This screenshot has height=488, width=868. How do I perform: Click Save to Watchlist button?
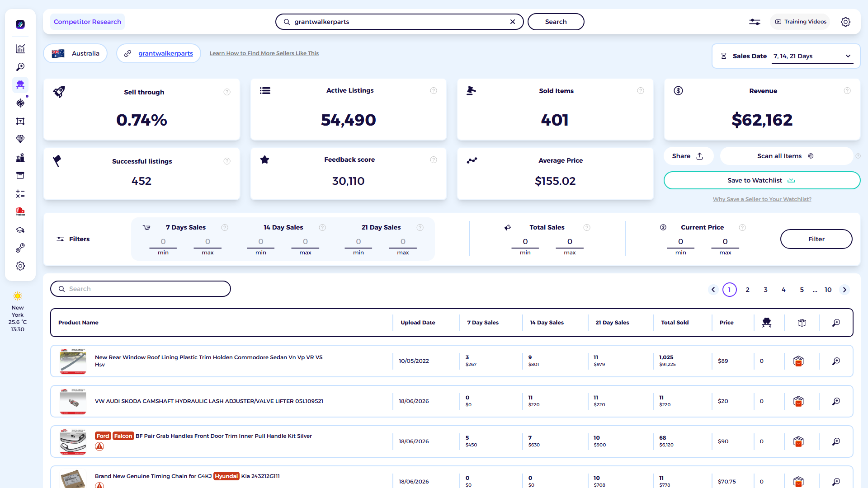point(762,180)
